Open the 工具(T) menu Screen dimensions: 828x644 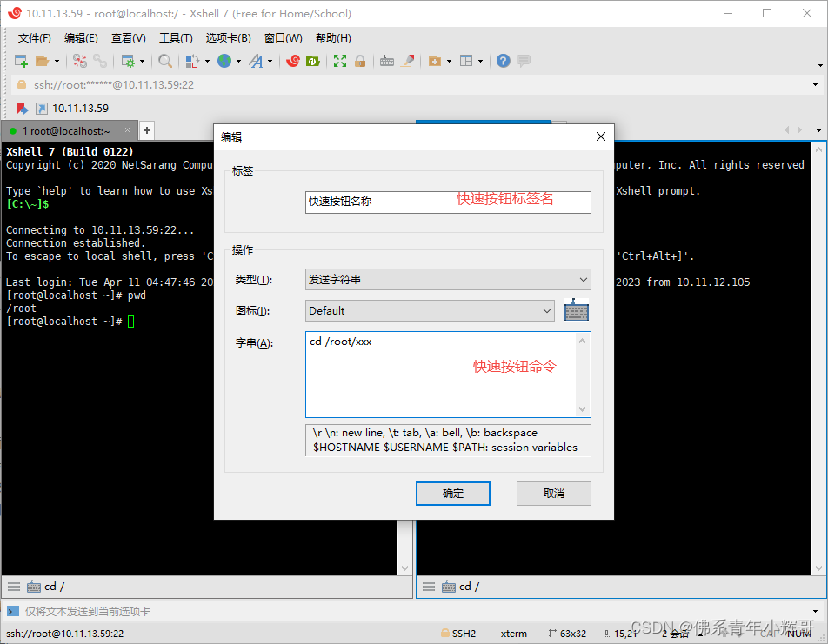click(176, 38)
